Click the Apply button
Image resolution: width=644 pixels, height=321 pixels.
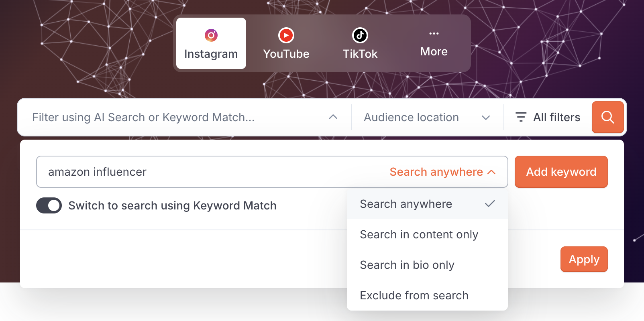coord(584,259)
